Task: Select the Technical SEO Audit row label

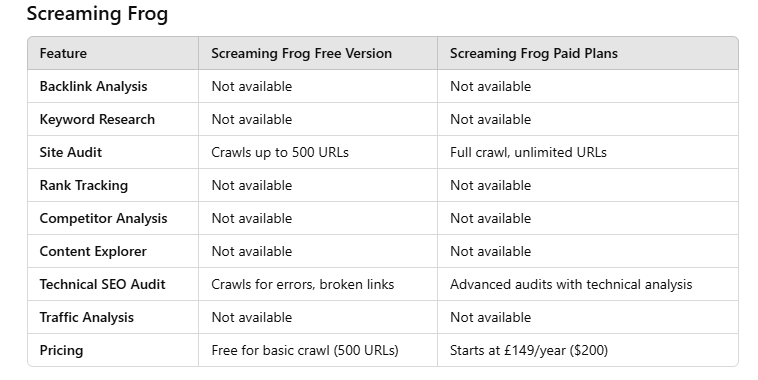Action: click(x=102, y=284)
